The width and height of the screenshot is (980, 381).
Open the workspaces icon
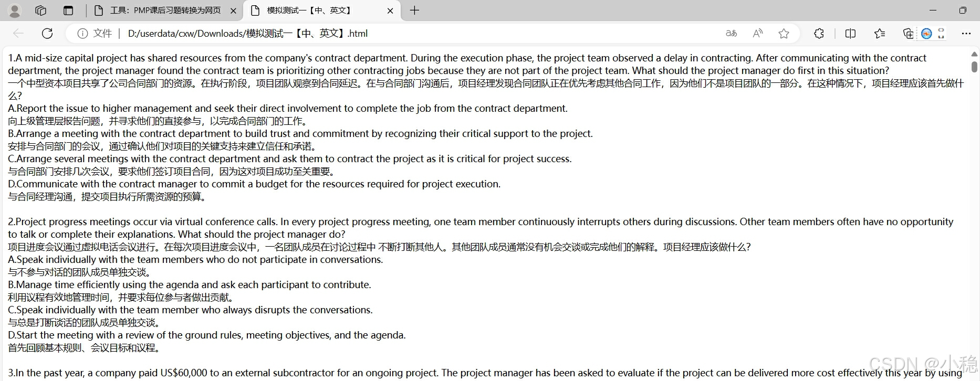point(40,10)
